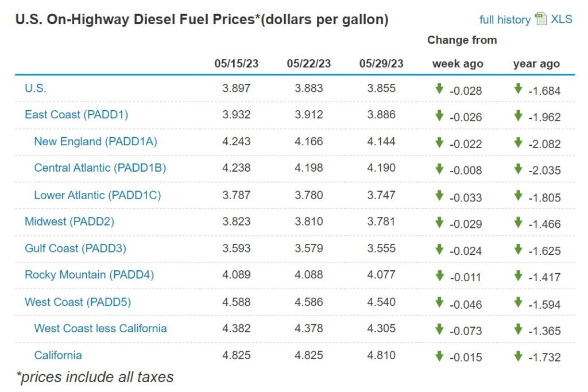The height and width of the screenshot is (392, 588).
Task: Click Central Atlantic (PADD1B) link
Action: point(100,168)
